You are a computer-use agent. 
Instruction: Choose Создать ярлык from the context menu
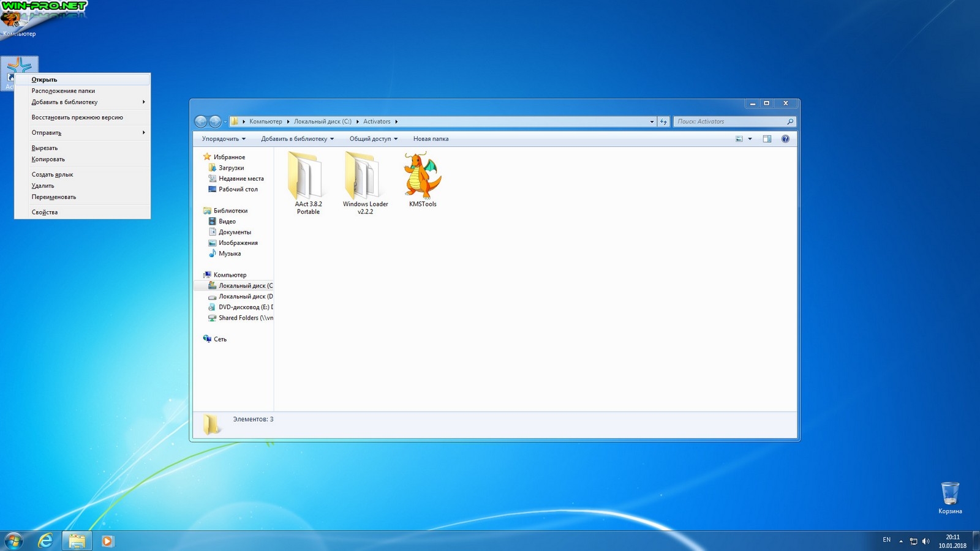tap(83, 174)
